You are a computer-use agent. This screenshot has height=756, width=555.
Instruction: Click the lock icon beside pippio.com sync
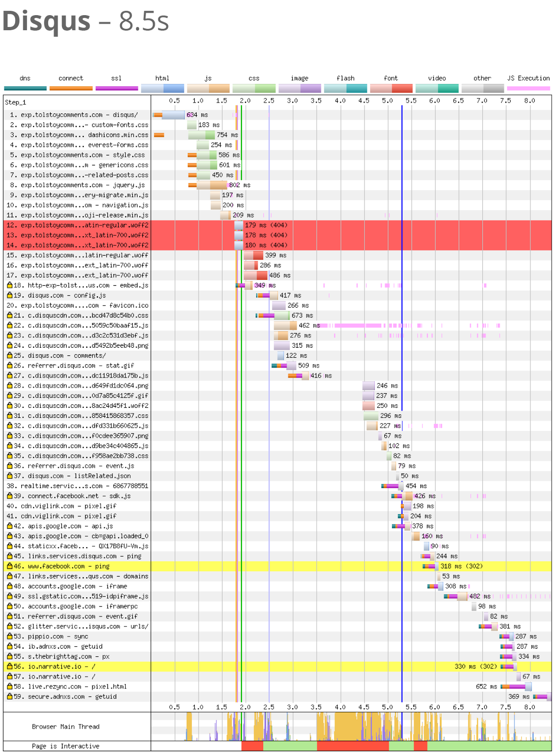click(x=9, y=636)
